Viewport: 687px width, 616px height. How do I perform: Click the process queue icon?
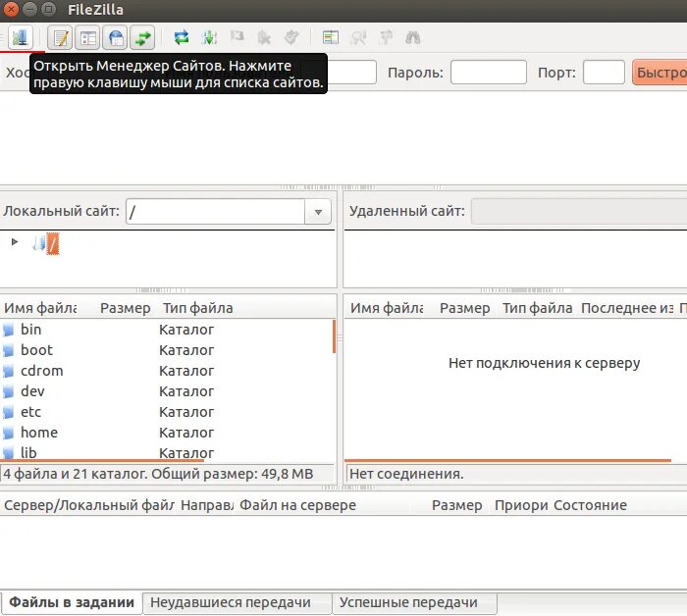(x=209, y=37)
